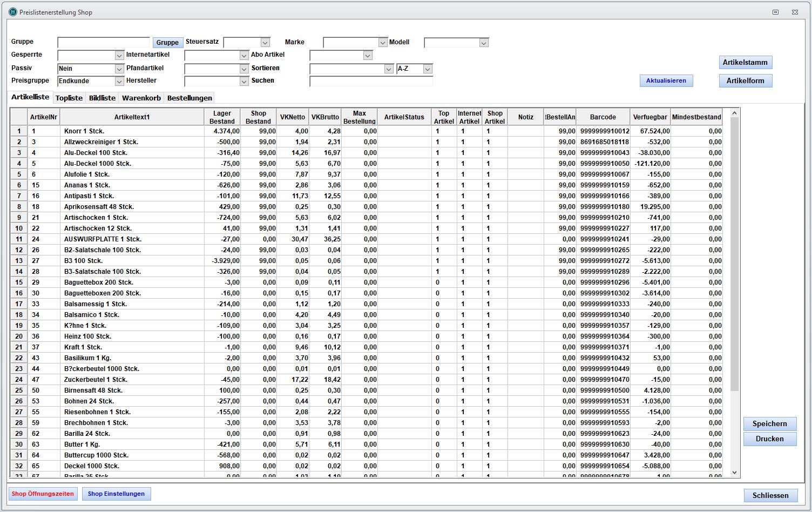Open the Marke dropdown list
The width and height of the screenshot is (812, 512).
point(383,43)
